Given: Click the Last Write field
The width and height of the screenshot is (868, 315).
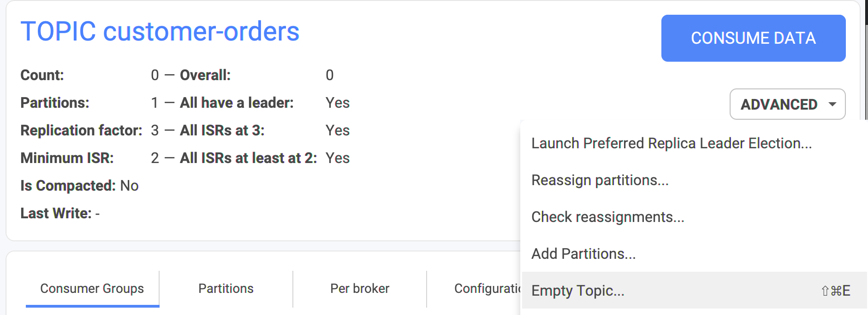Looking at the screenshot, I should tap(60, 213).
